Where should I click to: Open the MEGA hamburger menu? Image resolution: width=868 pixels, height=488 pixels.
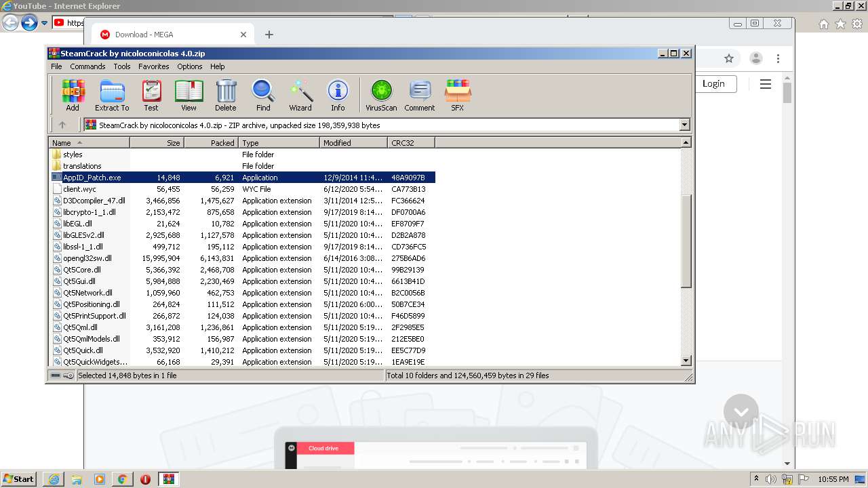766,84
